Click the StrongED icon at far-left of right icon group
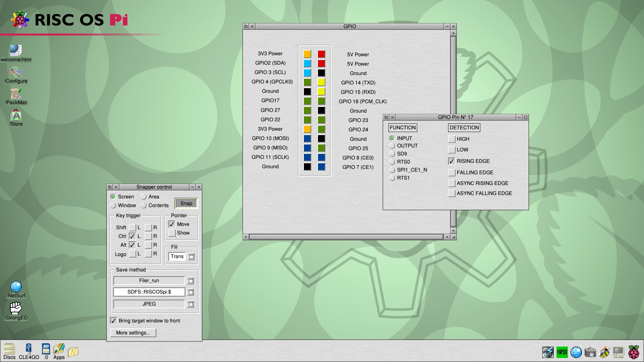This screenshot has height=362, width=644. (x=548, y=352)
